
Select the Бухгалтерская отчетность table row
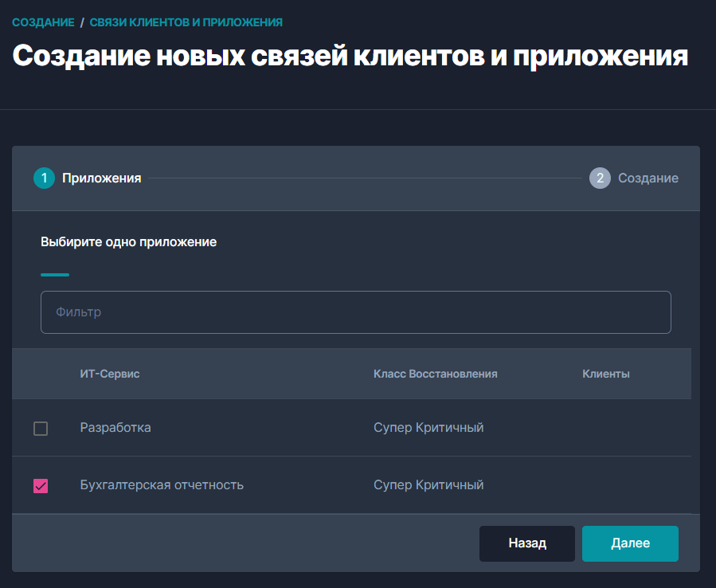(239, 484)
